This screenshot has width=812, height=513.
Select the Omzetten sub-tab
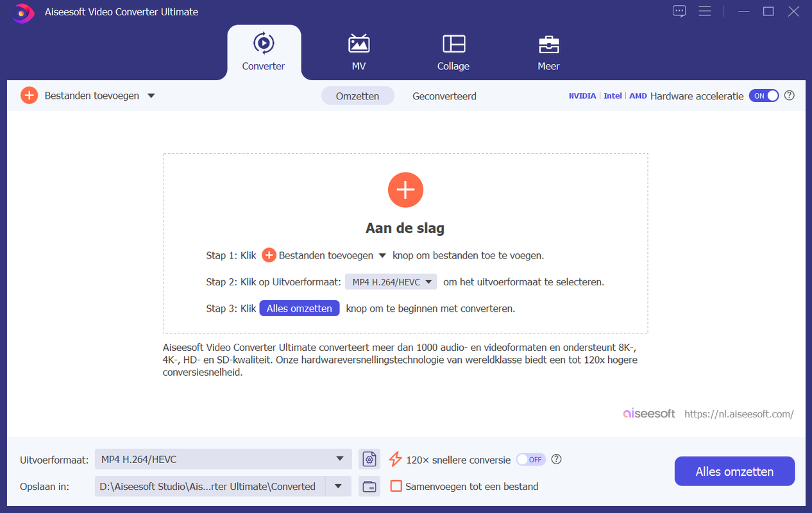[x=358, y=96]
